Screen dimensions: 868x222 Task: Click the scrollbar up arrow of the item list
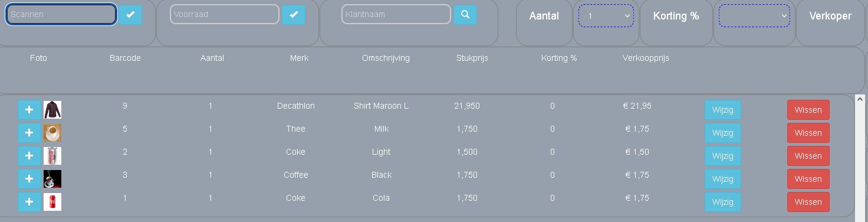coord(860,99)
